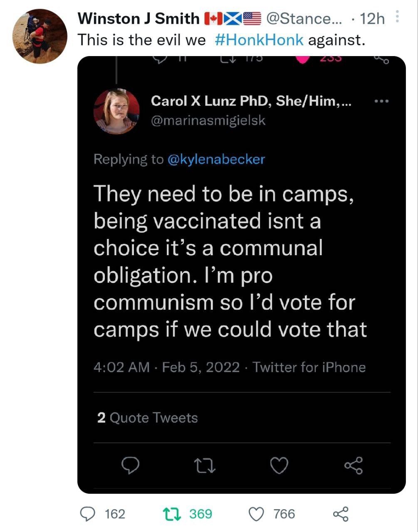
Task: Click the green retweet icon with 369
Action: pyautogui.click(x=171, y=514)
